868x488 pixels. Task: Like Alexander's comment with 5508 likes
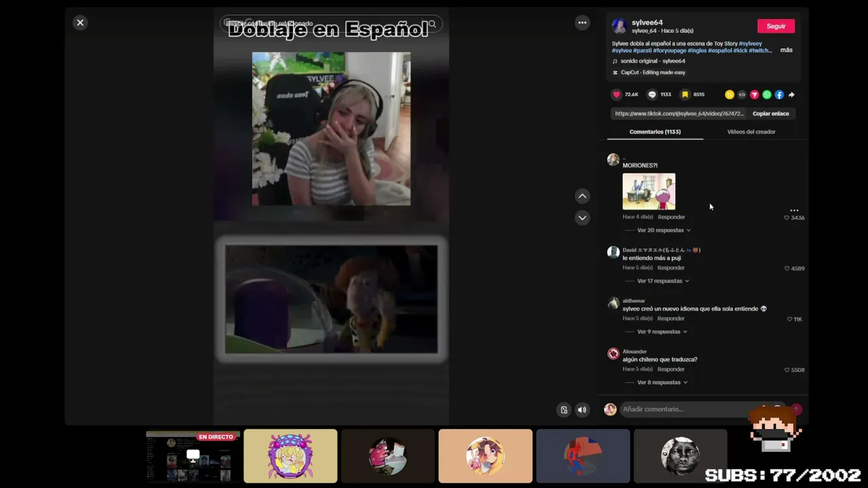pyautogui.click(x=787, y=370)
